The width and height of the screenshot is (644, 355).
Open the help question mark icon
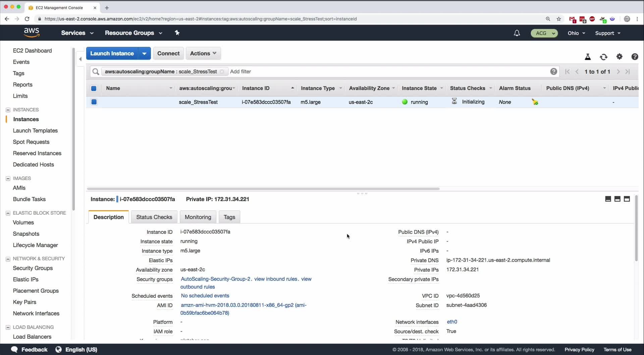635,57
